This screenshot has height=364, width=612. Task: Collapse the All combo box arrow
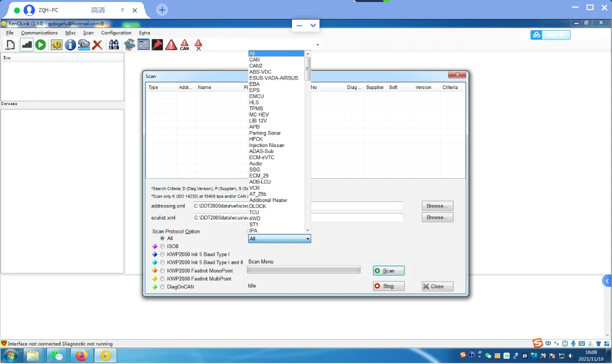coord(307,239)
